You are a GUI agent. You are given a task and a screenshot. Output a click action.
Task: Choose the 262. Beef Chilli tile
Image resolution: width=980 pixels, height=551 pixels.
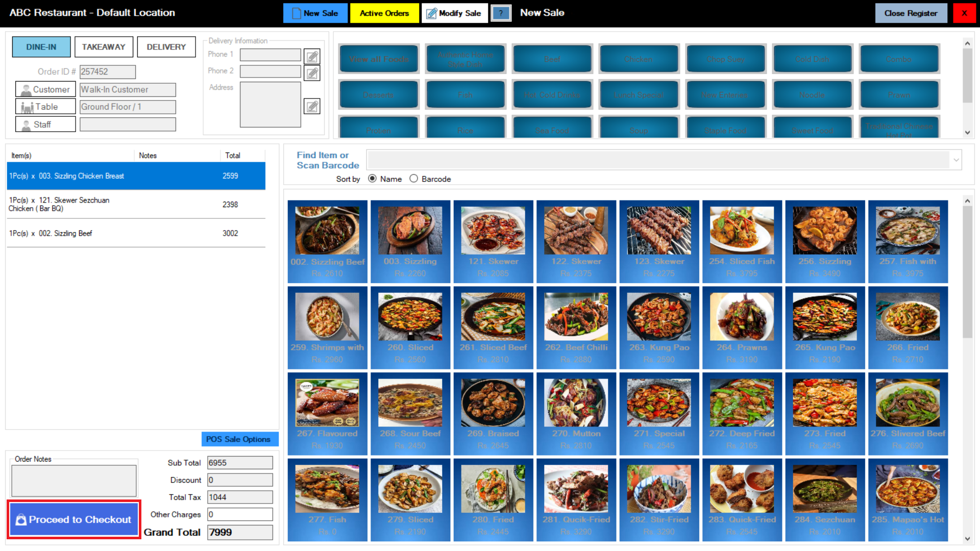pyautogui.click(x=576, y=328)
